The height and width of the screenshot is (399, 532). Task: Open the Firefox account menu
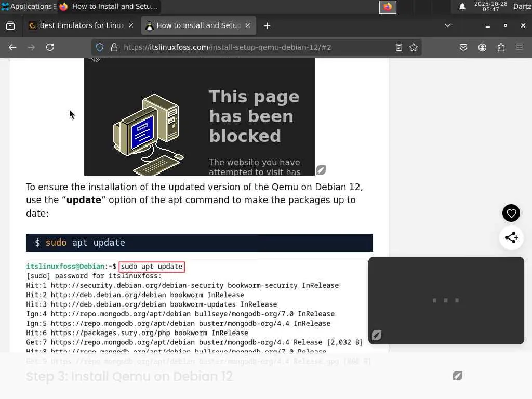pyautogui.click(x=482, y=47)
